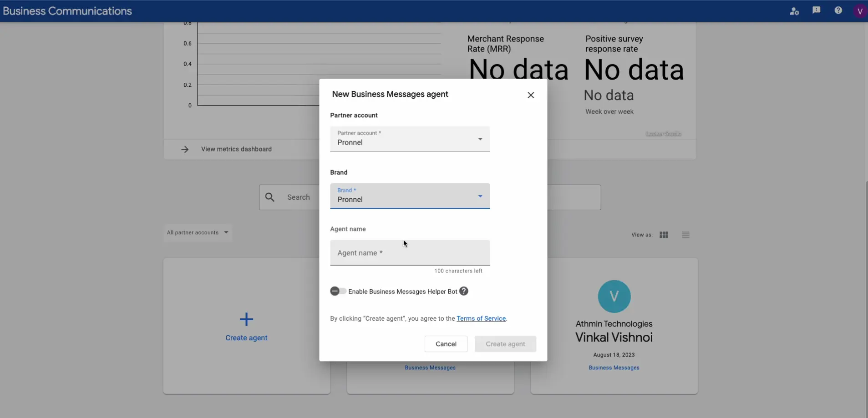Click the Agent name input field
Screen dimensions: 868x418
(x=410, y=252)
